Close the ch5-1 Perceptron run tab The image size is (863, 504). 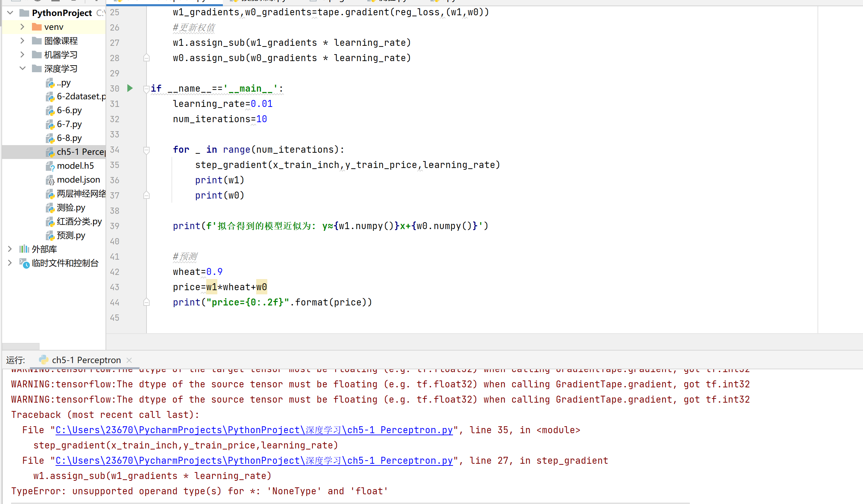(129, 360)
